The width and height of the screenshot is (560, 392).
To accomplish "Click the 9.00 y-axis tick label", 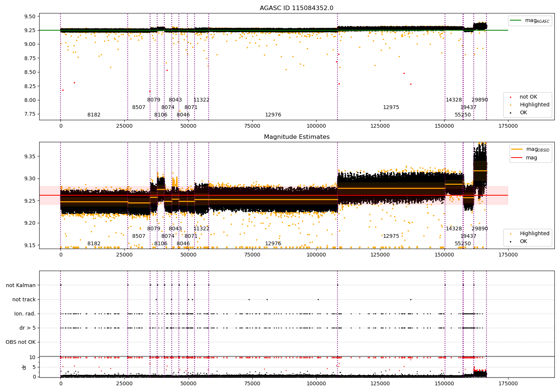I will click(x=29, y=44).
